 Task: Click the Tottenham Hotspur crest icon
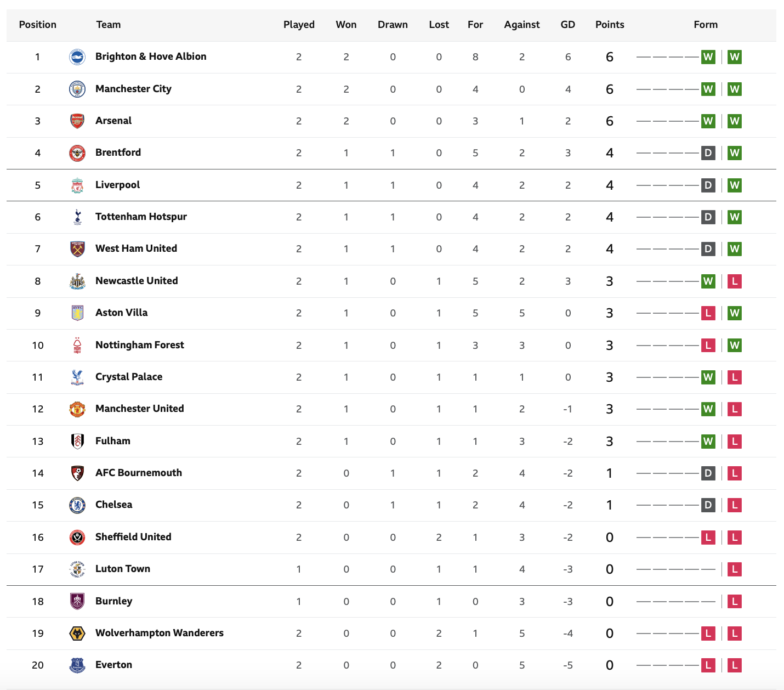tap(77, 217)
